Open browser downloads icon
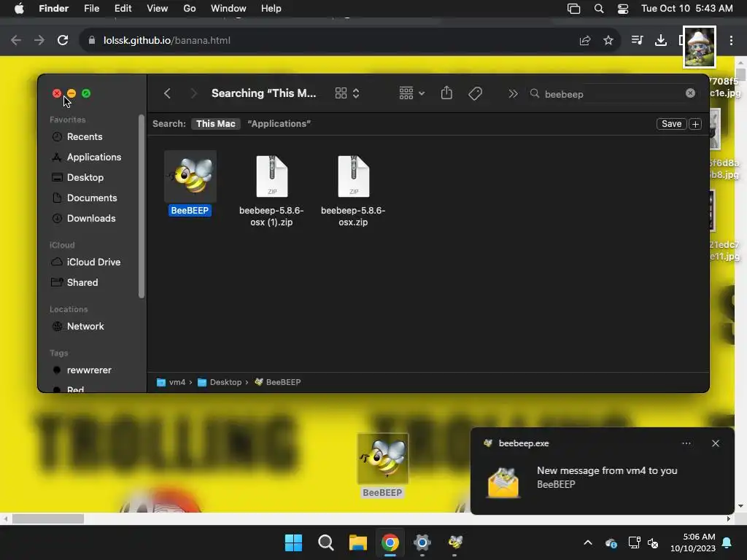 pos(661,41)
